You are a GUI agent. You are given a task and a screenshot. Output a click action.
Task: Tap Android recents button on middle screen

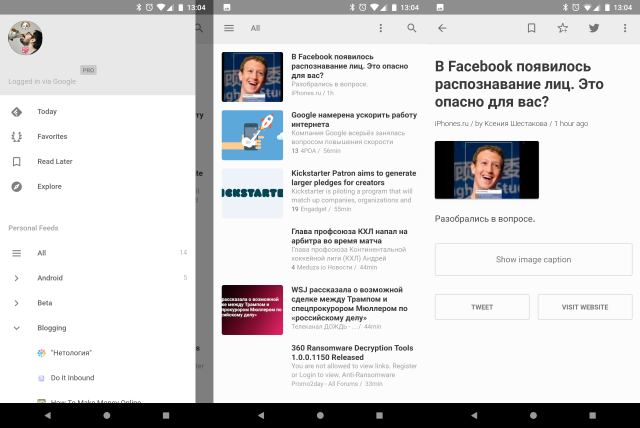379,415
